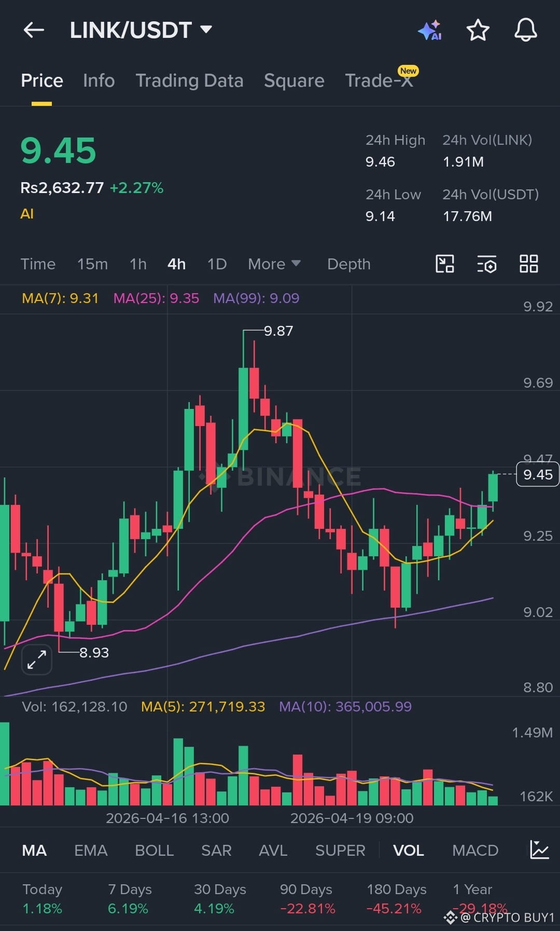Enable the SUPER indicator
Viewport: 560px width, 931px height.
tap(340, 850)
